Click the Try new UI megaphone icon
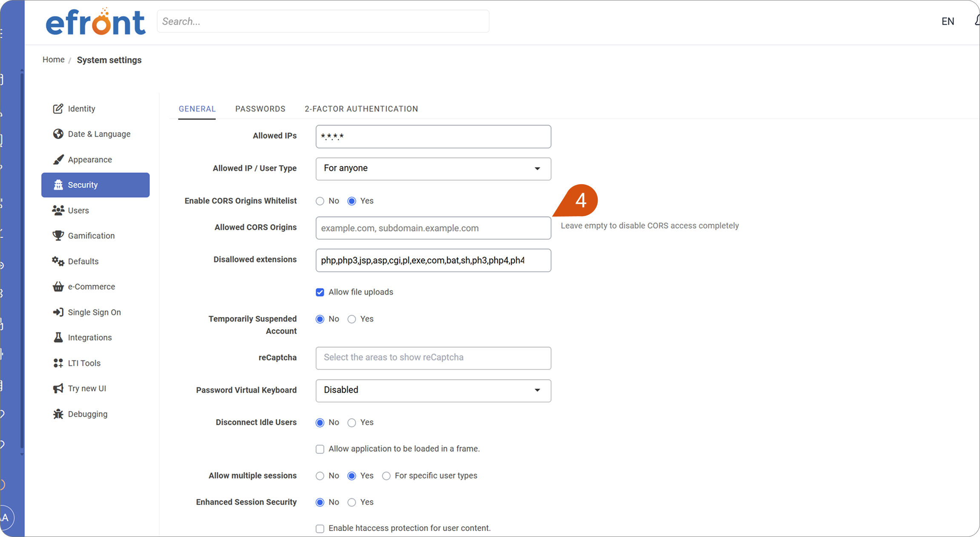 [x=58, y=388]
